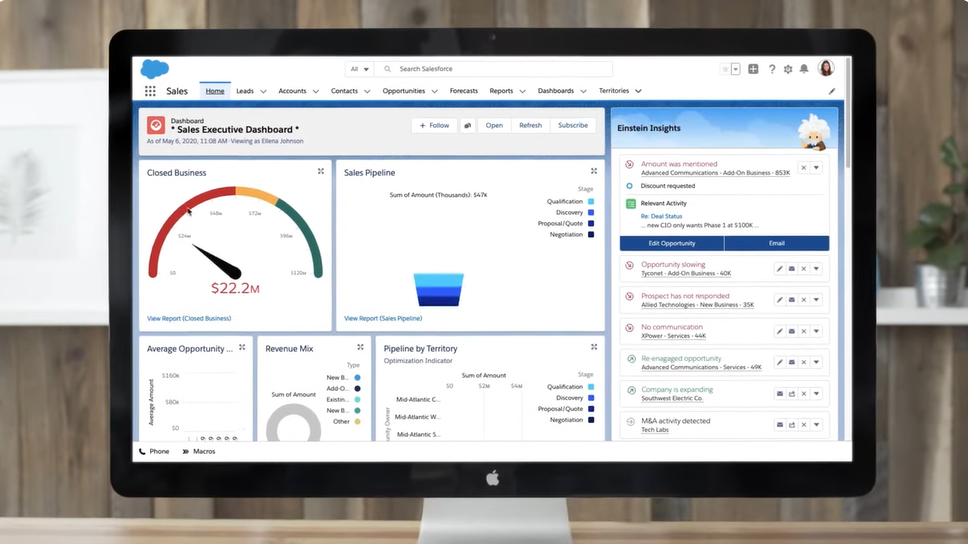Screen dimensions: 968x544
Task: Open the Opportunities tab
Action: [404, 91]
